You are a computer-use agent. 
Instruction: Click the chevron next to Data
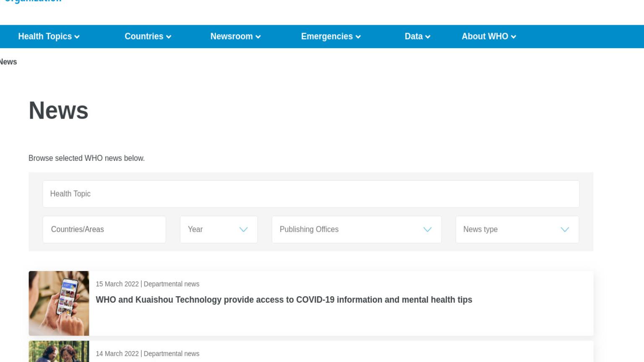(x=428, y=37)
